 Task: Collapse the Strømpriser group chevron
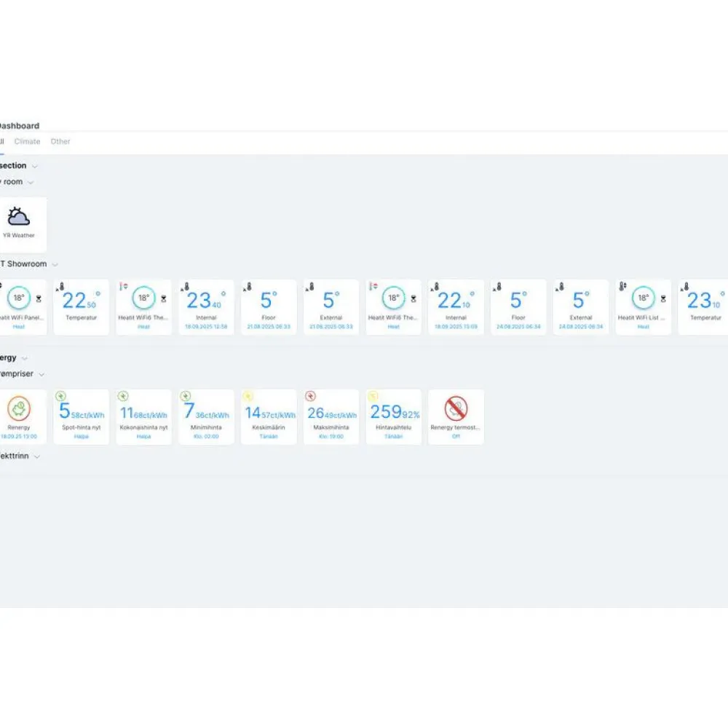[x=41, y=375]
